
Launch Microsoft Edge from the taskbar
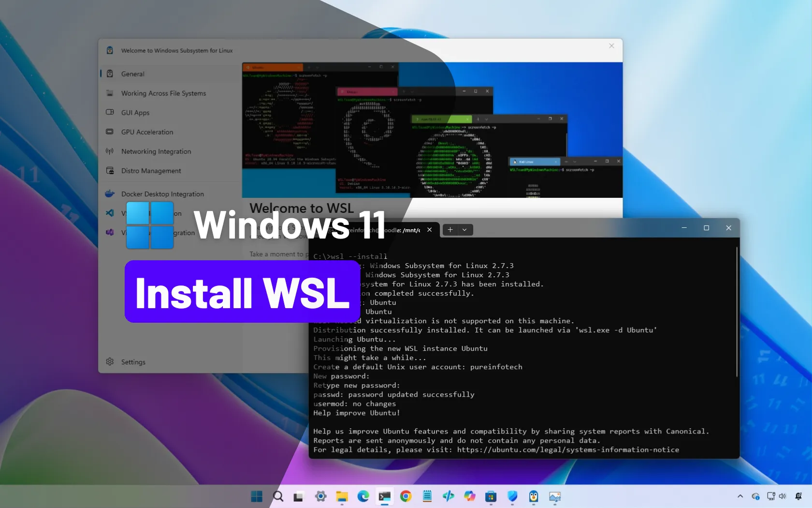(363, 496)
